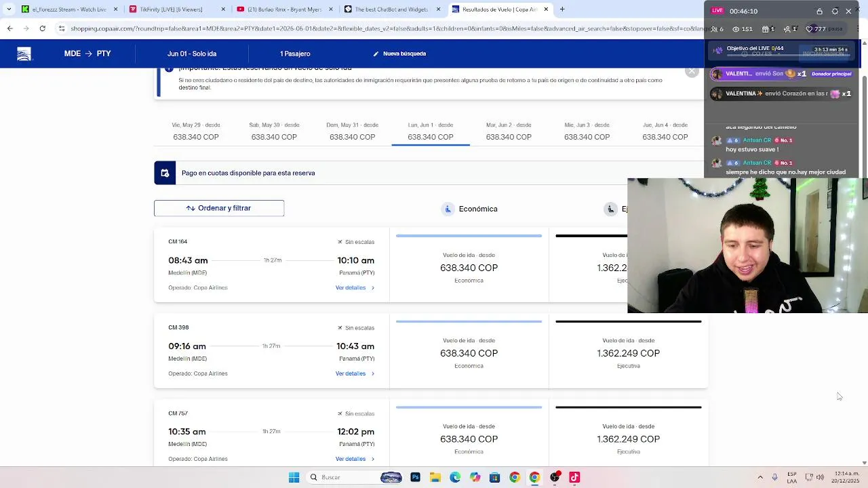This screenshot has height=488, width=868.
Task: Click the likes heart icon in LIVE panel
Action: tap(809, 29)
